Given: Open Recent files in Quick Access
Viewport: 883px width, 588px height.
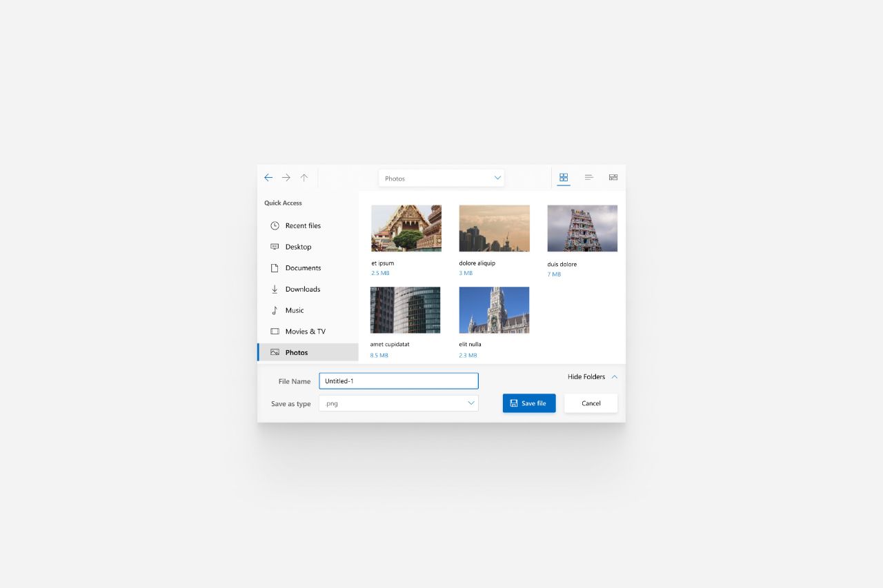Looking at the screenshot, I should point(308,225).
